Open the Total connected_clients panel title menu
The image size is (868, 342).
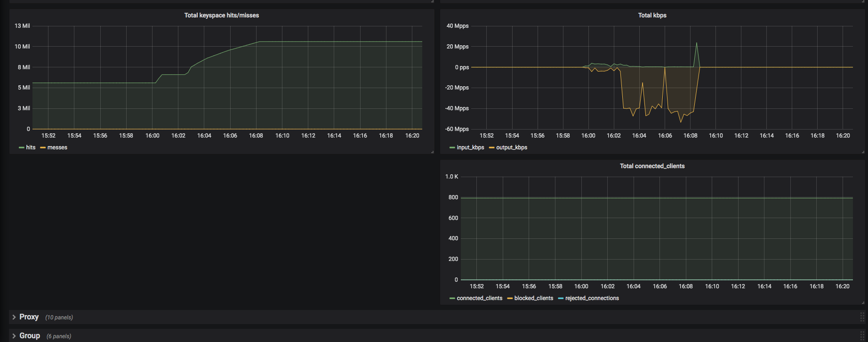pos(652,166)
